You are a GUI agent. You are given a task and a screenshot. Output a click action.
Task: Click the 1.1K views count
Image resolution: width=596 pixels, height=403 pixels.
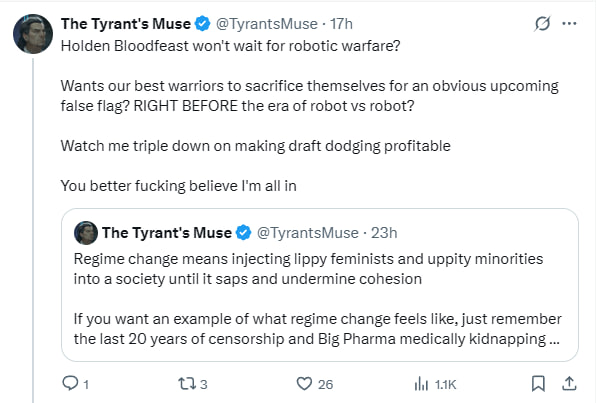[x=445, y=385]
